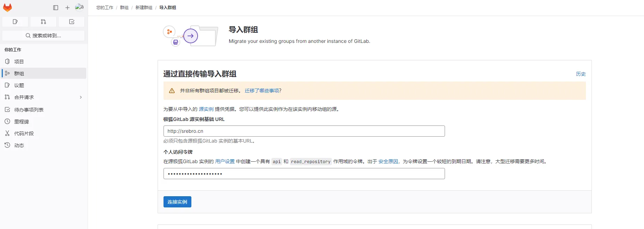
Task: Toggle the sidebar collapse icon
Action: 56,8
